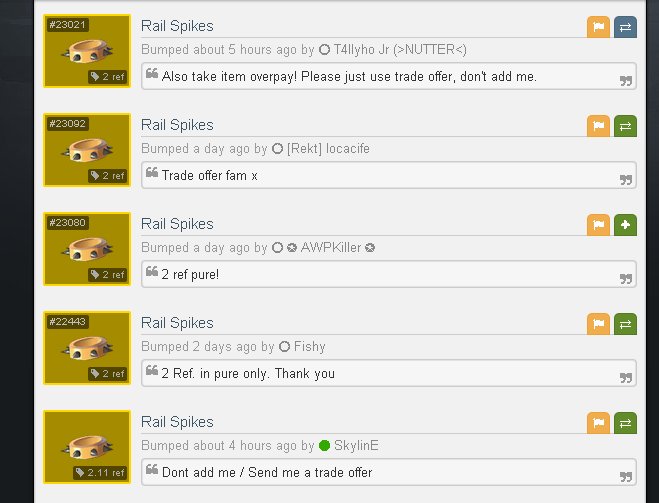Image resolution: width=659 pixels, height=503 pixels.
Task: Open Fishy's user profile link
Action: [x=309, y=347]
